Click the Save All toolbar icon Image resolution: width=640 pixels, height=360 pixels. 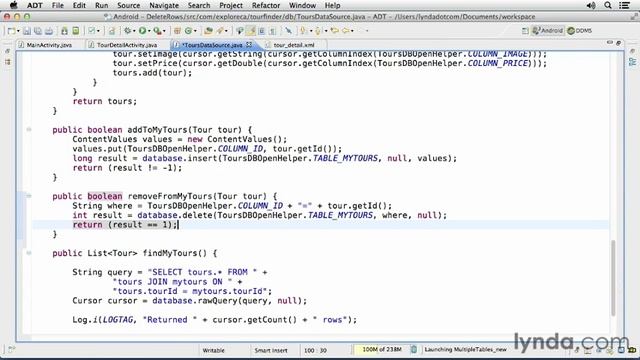click(38, 31)
